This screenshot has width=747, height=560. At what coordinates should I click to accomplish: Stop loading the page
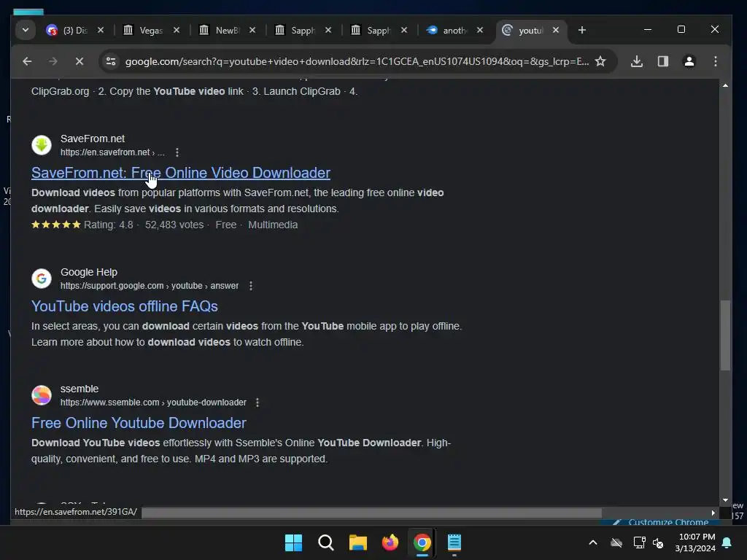pos(80,61)
